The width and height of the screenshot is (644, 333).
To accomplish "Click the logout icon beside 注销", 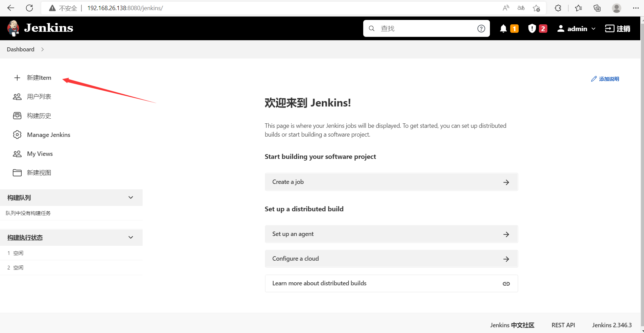I will pos(610,28).
